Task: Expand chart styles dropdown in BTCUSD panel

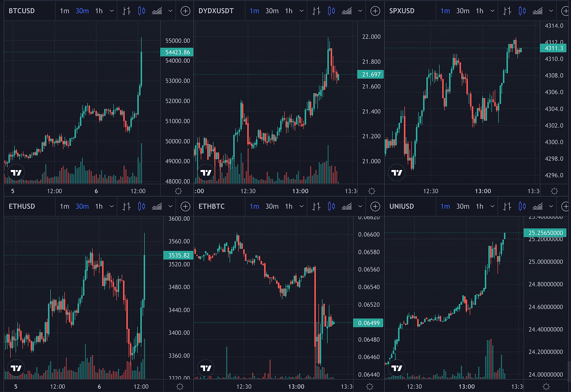Action: click(x=170, y=11)
